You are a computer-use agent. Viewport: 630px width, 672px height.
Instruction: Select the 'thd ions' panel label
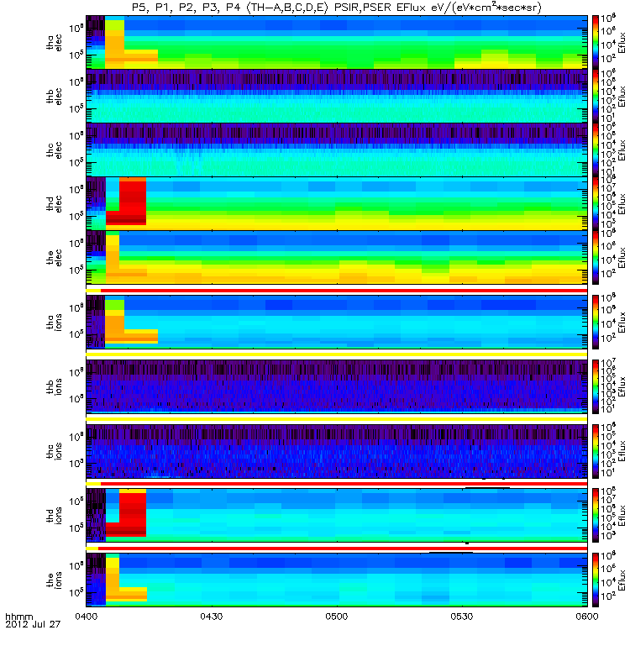coord(55,516)
